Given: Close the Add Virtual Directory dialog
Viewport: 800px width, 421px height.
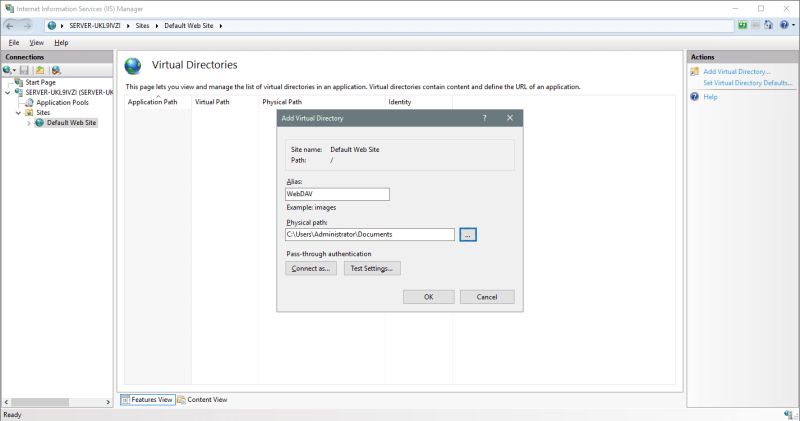Looking at the screenshot, I should (x=510, y=118).
